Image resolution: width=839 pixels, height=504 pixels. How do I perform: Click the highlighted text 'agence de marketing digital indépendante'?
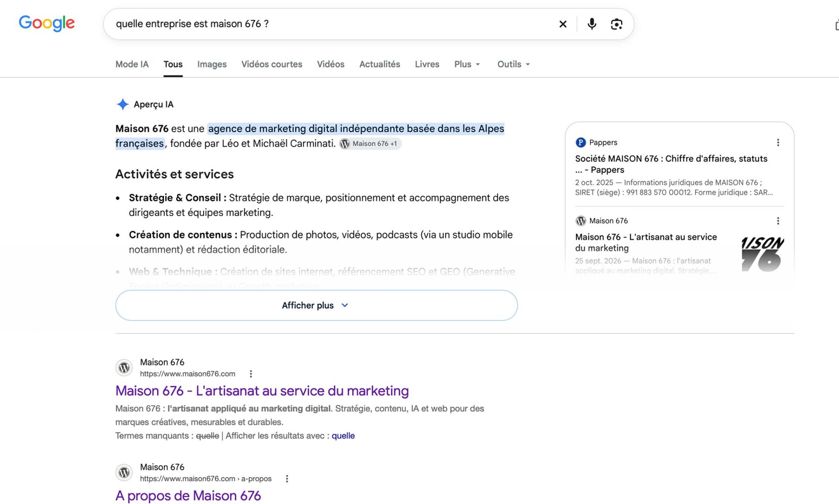click(x=305, y=129)
